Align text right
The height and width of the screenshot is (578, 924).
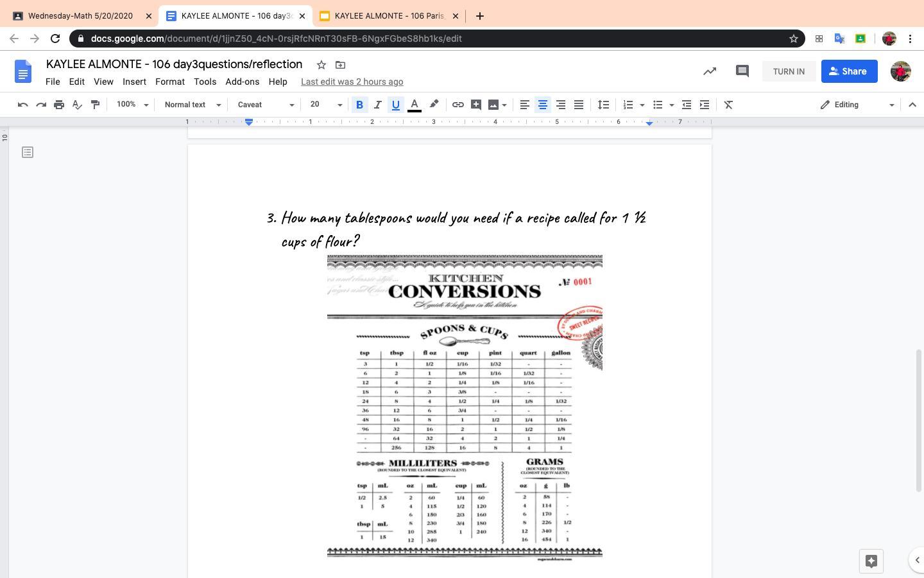point(561,105)
